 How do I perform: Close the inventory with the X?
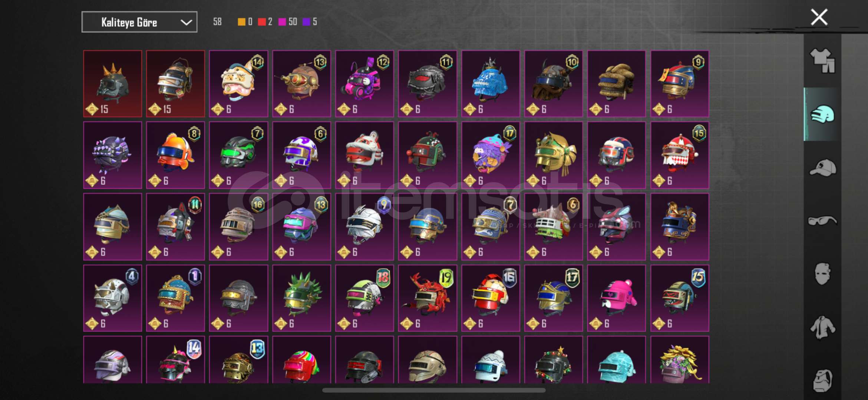[x=819, y=17]
